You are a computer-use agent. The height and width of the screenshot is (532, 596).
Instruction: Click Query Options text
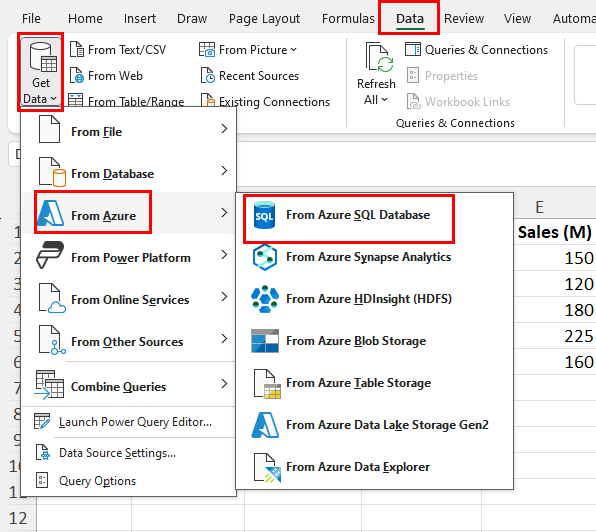97,481
